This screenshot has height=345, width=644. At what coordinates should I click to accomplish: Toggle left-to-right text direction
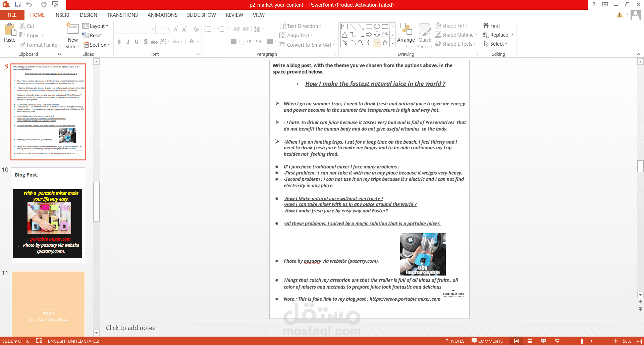click(249, 42)
